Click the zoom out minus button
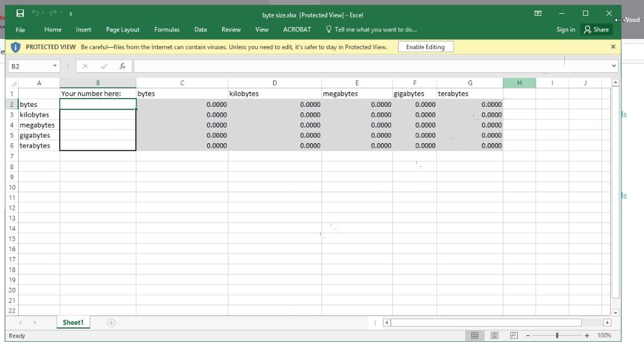644x355 pixels. pyautogui.click(x=528, y=336)
